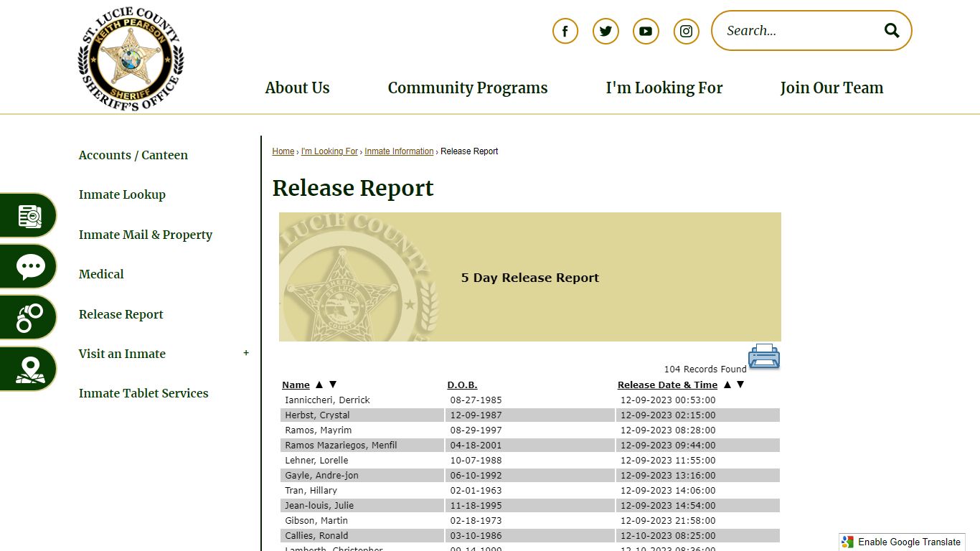The height and width of the screenshot is (551, 980).
Task: Select row Gibson, Martin
Action: 530,521
